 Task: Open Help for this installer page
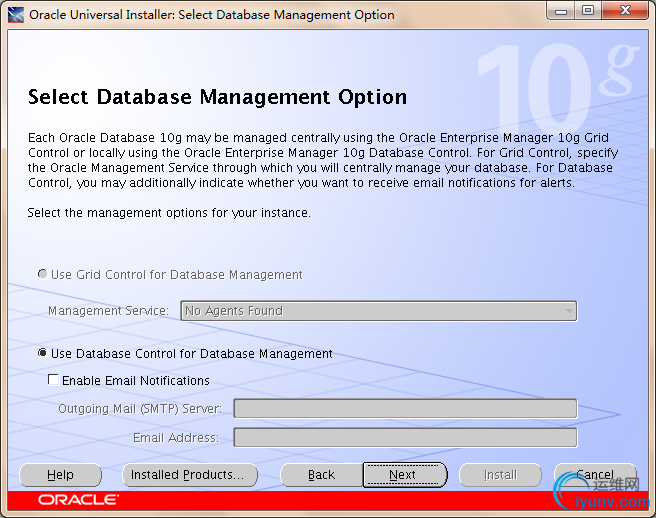60,475
